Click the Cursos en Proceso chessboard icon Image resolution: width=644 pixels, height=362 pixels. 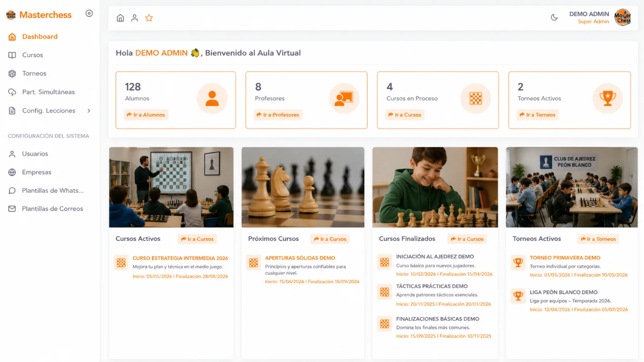coord(476,99)
